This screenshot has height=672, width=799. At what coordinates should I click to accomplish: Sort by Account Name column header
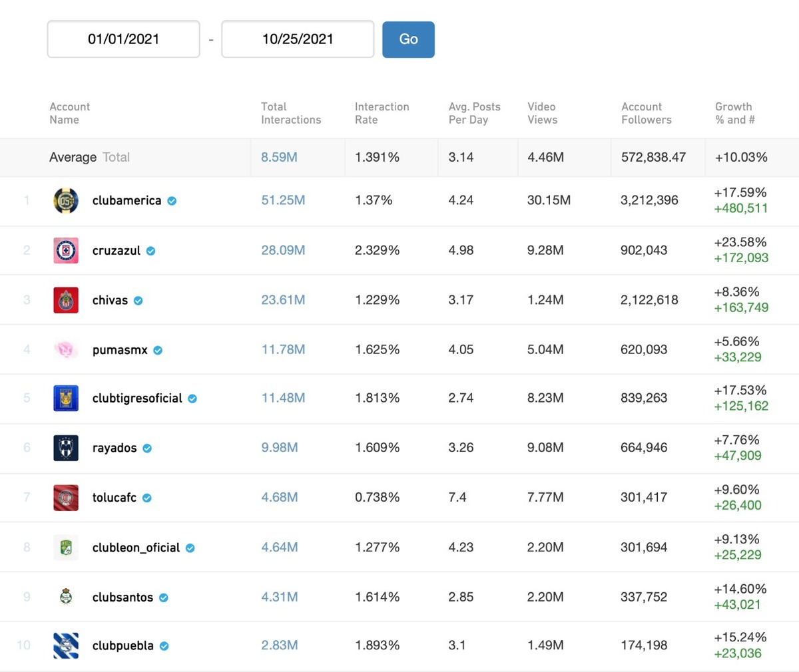(69, 113)
